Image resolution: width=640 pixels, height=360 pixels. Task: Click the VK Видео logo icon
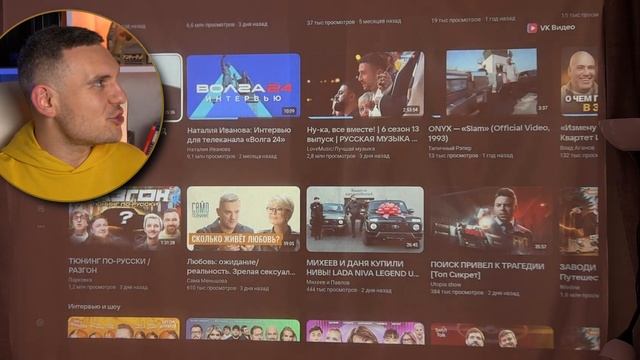[x=531, y=28]
